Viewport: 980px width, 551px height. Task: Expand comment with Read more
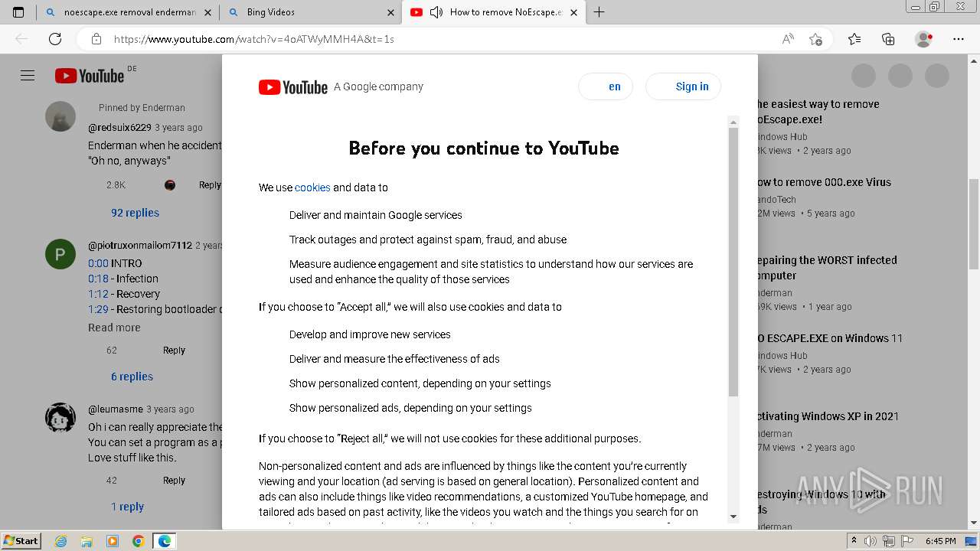pos(114,328)
